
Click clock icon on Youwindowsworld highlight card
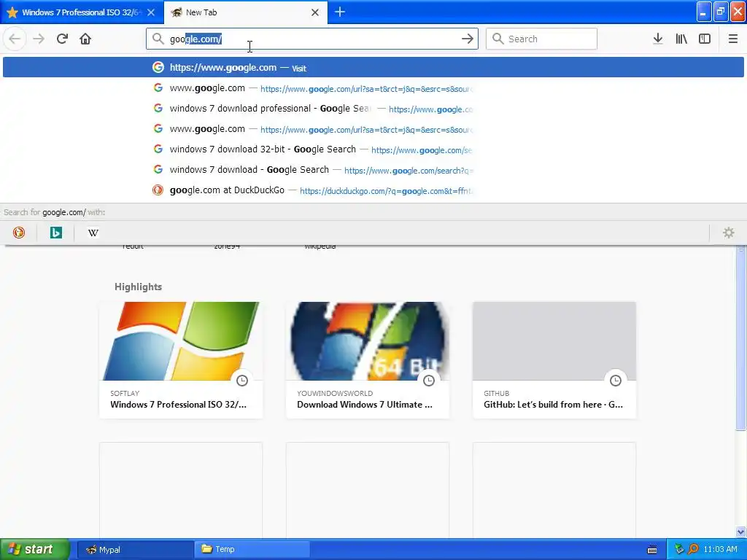pos(429,381)
